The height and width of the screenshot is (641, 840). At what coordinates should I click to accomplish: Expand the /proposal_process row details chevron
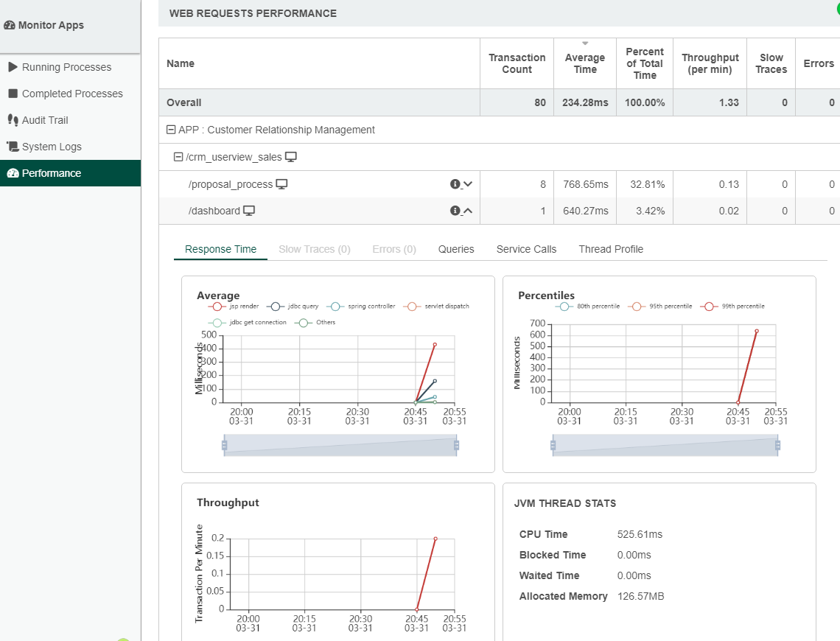[467, 184]
